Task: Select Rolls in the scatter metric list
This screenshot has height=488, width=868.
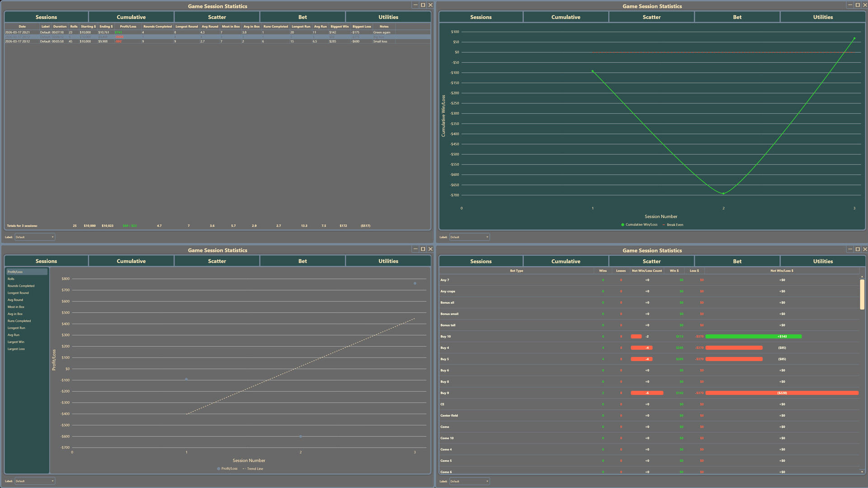Action: 11,279
